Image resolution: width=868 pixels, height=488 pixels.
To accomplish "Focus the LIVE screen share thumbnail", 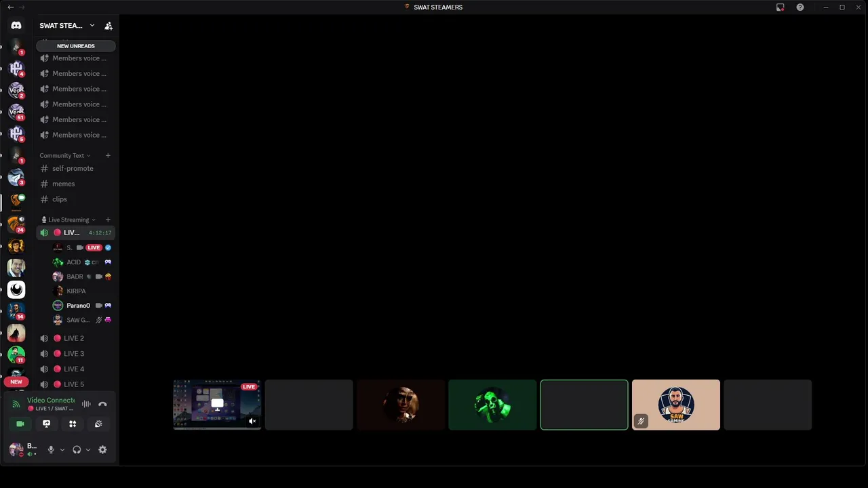I will (217, 405).
